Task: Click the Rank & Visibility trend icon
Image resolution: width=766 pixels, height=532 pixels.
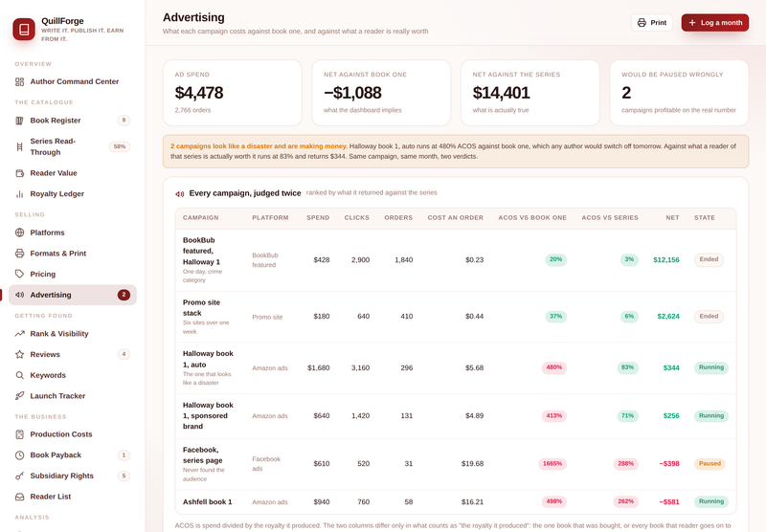Action: click(19, 334)
